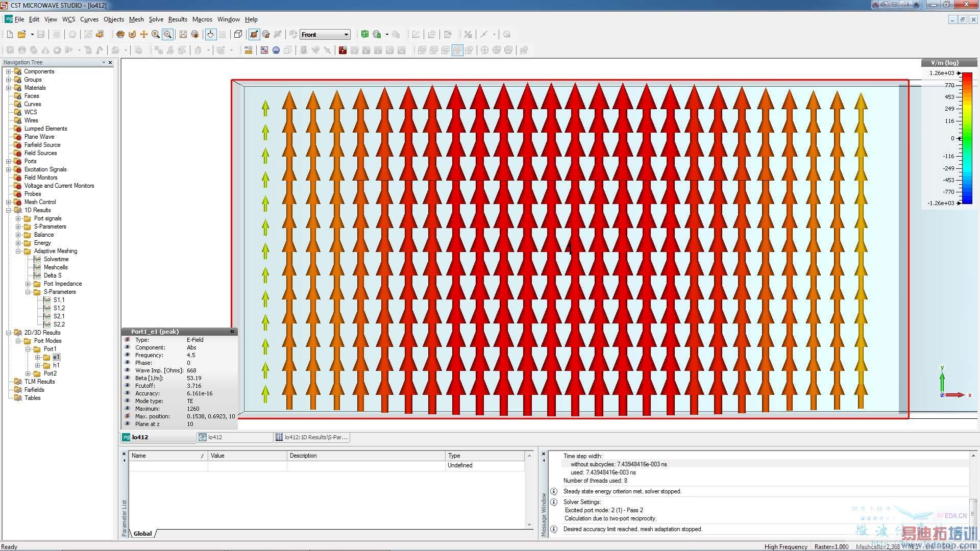Viewport: 980px width, 551px height.
Task: Click the Zoom magnifier tool icon
Action: point(156,34)
